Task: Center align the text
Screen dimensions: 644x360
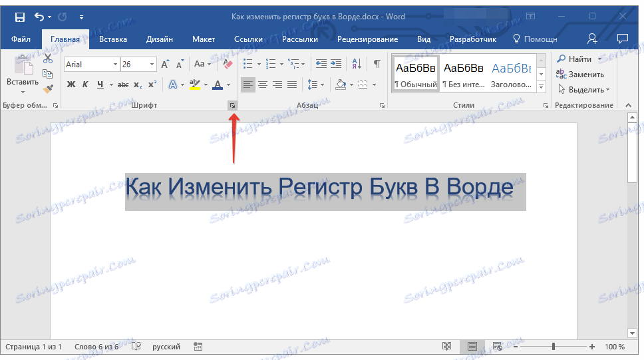Action: coord(263,85)
